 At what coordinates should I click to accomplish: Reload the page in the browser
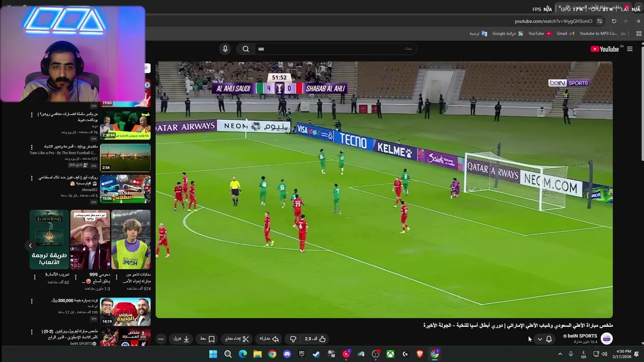pyautogui.click(x=614, y=21)
